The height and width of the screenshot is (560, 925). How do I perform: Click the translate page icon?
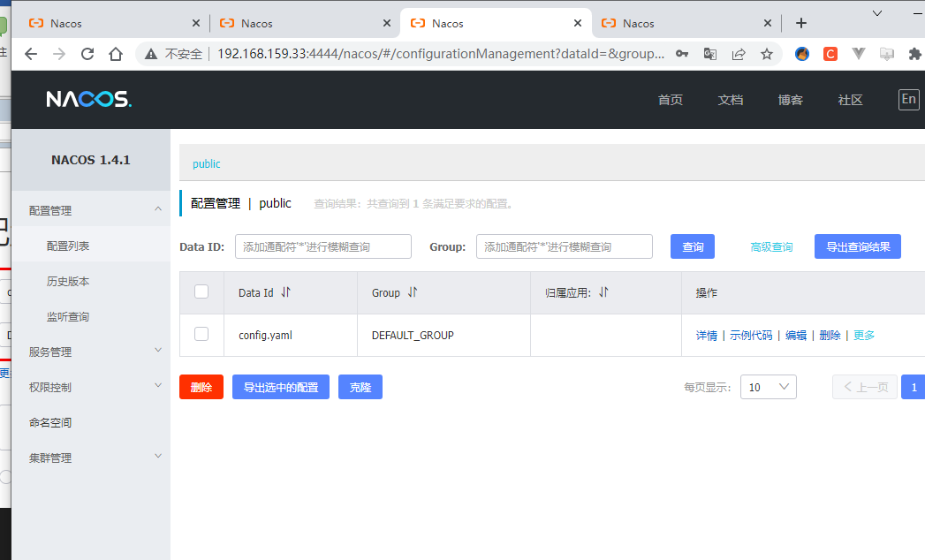click(x=710, y=54)
